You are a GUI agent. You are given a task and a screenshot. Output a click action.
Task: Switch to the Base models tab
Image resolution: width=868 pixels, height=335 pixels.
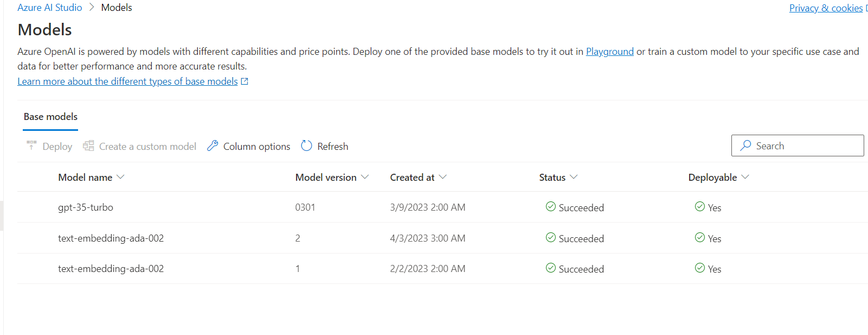(50, 117)
